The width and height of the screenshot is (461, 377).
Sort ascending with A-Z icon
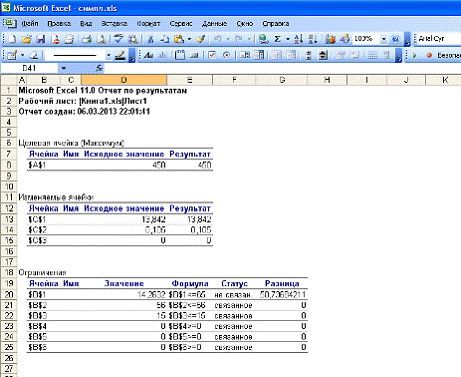[x=298, y=39]
